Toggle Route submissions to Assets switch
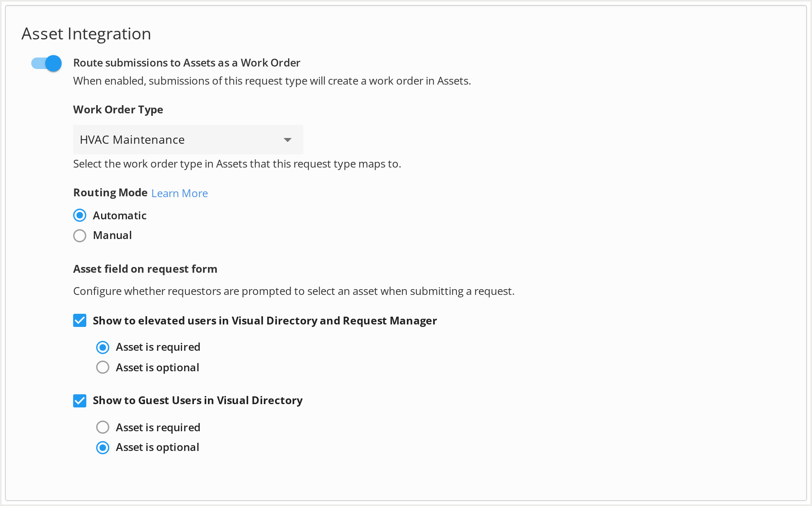This screenshot has height=506, width=812. point(46,63)
